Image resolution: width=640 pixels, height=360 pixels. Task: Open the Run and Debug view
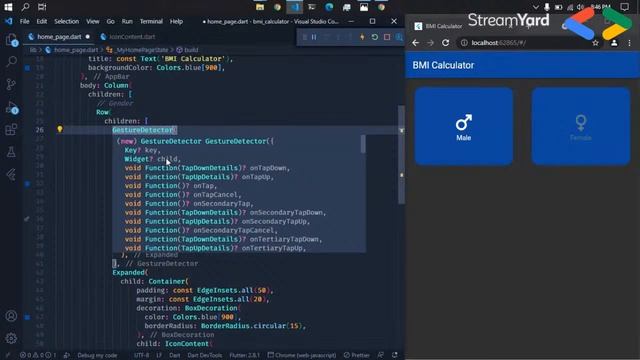pyautogui.click(x=11, y=107)
